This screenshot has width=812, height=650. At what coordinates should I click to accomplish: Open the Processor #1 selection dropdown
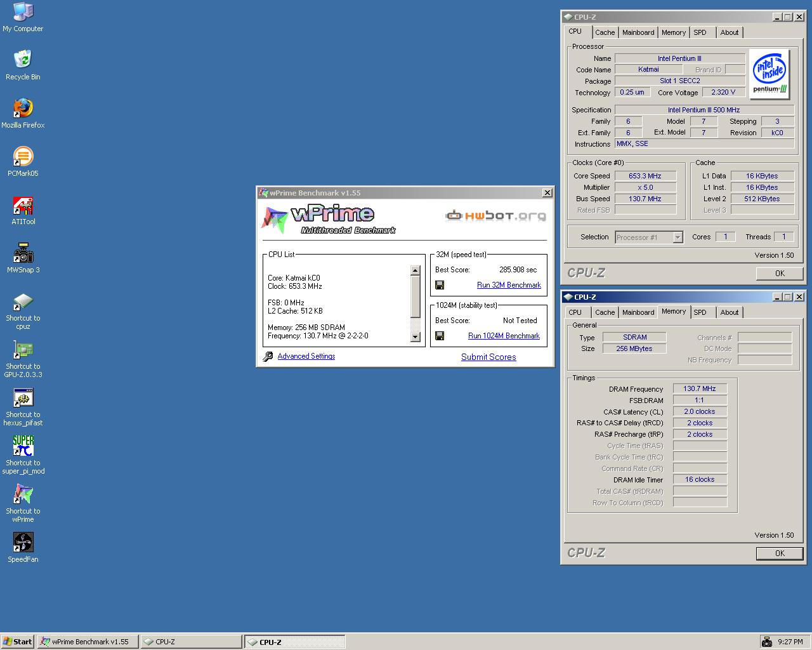point(678,237)
